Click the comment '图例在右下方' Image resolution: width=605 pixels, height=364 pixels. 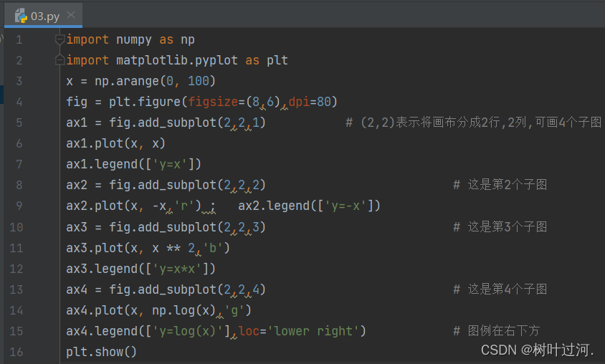pyautogui.click(x=496, y=331)
